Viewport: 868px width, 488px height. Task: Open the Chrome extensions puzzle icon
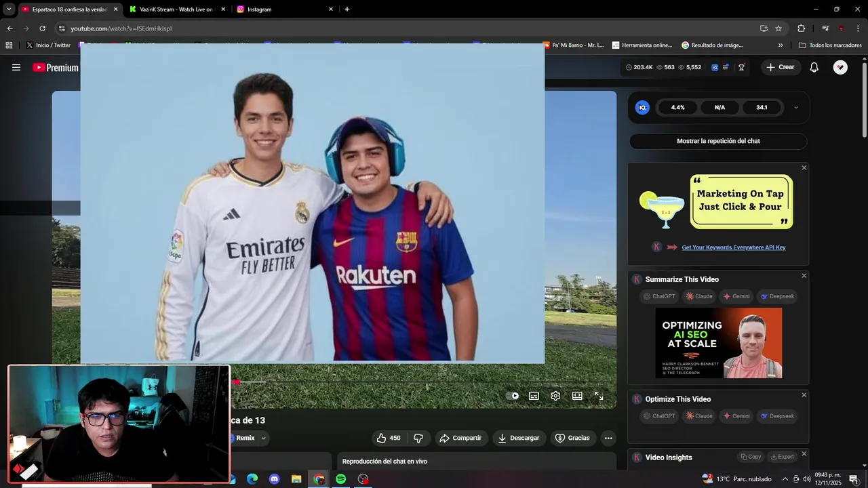pyautogui.click(x=802, y=28)
